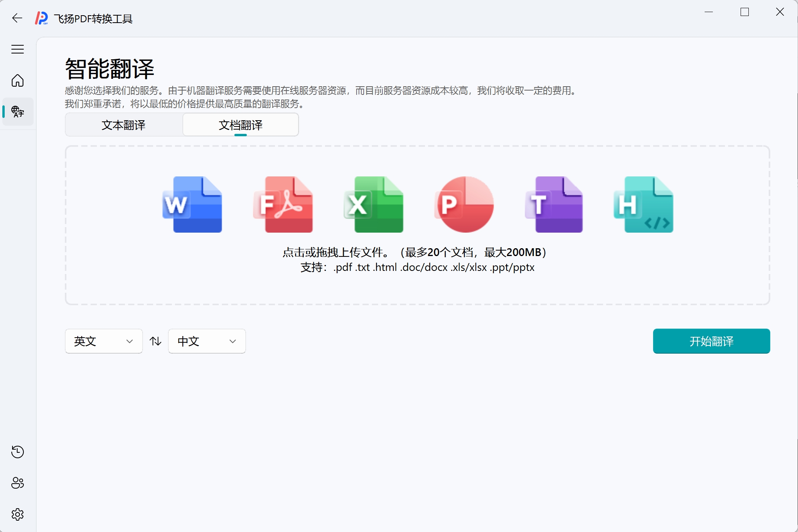
Task: Open the 中文 target language dropdown
Action: tap(207, 341)
